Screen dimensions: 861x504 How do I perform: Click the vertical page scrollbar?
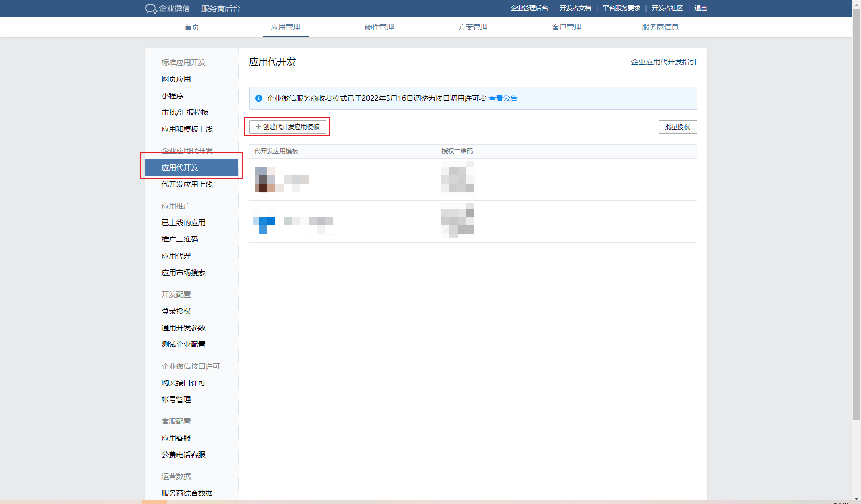click(856, 208)
